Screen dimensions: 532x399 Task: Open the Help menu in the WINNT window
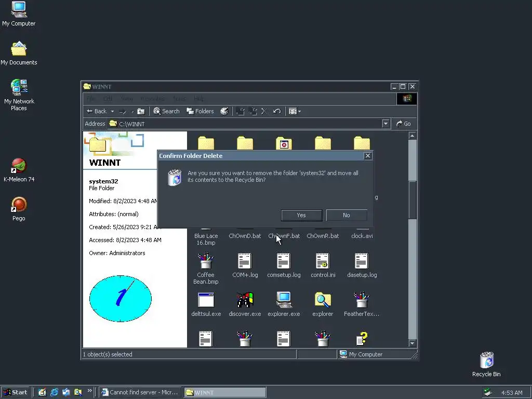pos(198,99)
